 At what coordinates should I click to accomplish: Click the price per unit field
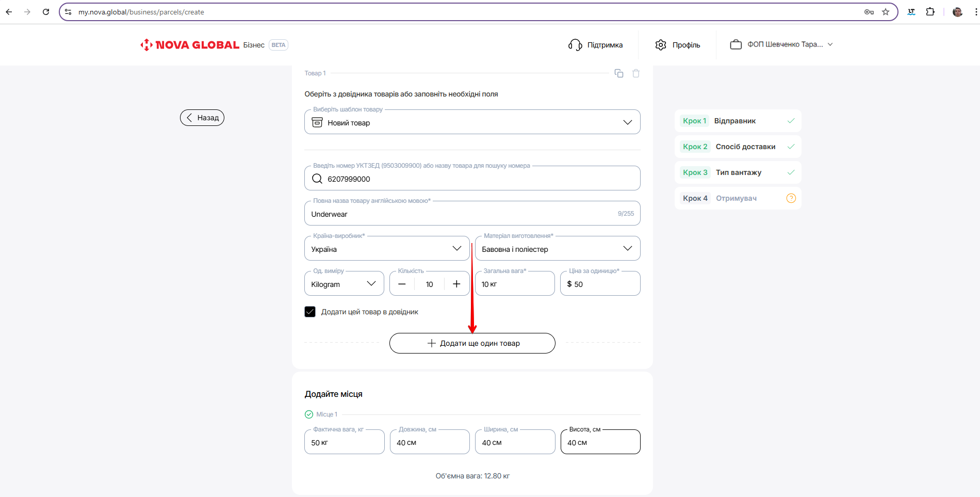(x=603, y=284)
